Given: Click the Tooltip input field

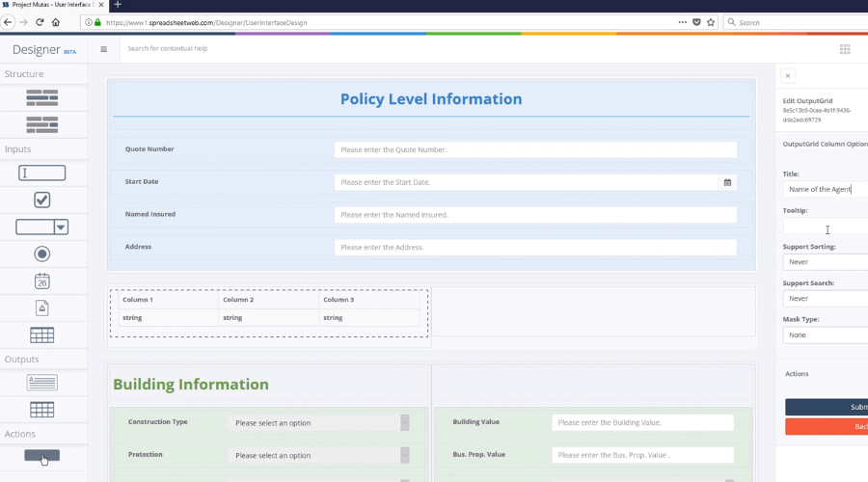Looking at the screenshot, I should (x=826, y=226).
